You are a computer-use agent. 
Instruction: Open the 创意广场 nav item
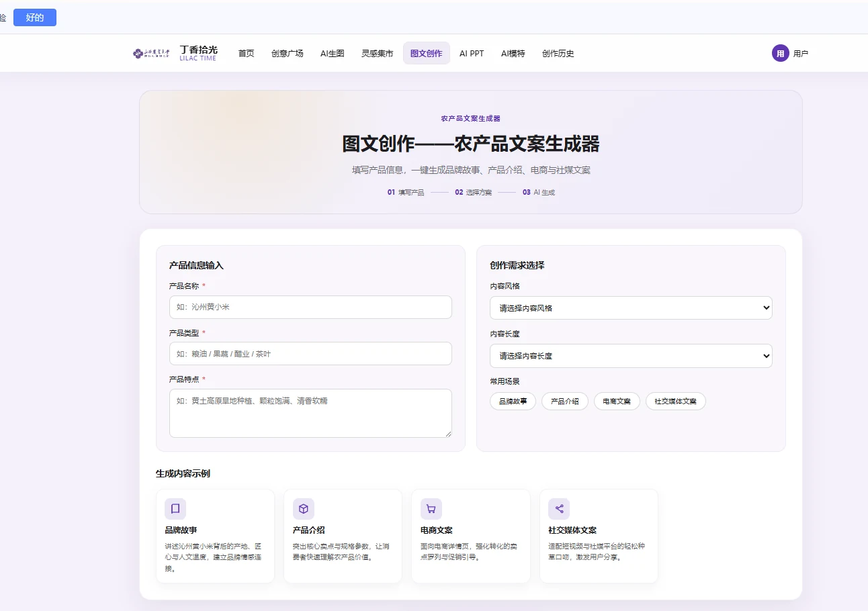click(x=288, y=54)
